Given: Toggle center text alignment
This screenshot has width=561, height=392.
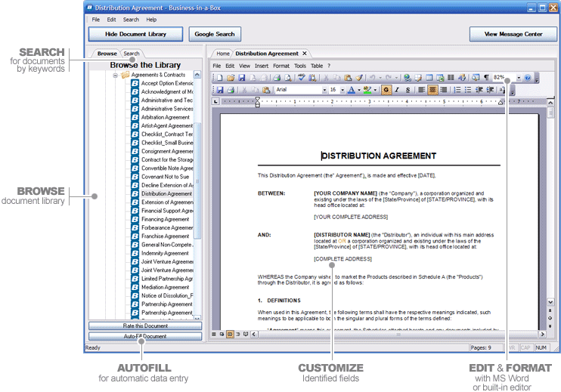Looking at the screenshot, I should pyautogui.click(x=432, y=90).
